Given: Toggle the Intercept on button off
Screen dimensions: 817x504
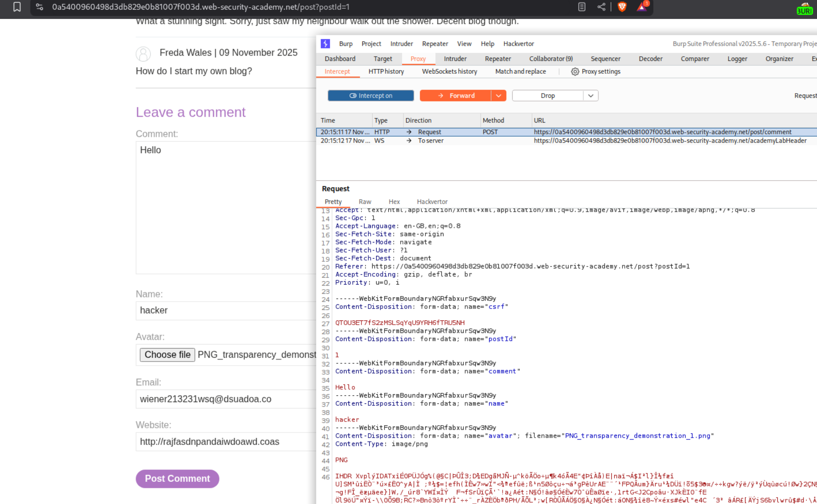Looking at the screenshot, I should click(x=371, y=95).
